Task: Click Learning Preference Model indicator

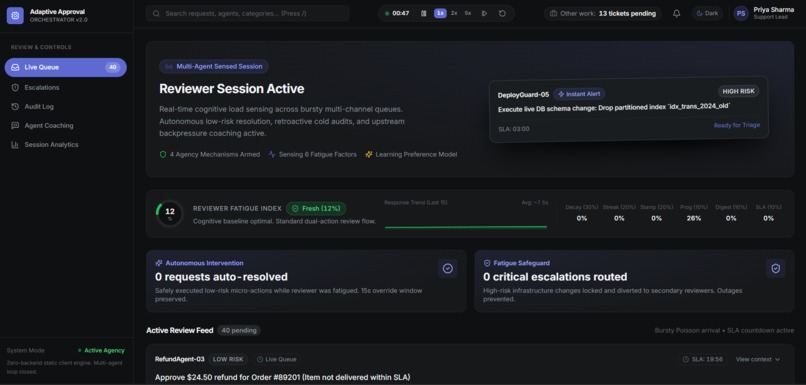Action: (411, 154)
